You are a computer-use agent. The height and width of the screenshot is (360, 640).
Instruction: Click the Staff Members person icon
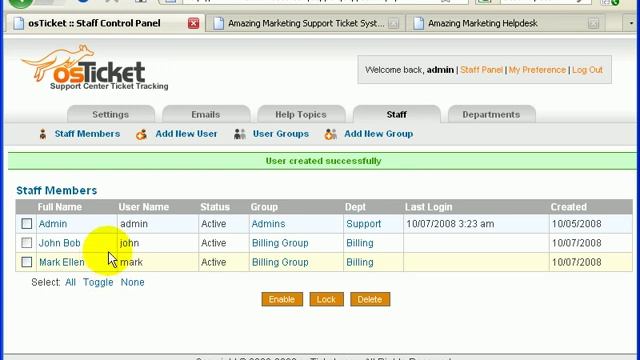click(43, 134)
